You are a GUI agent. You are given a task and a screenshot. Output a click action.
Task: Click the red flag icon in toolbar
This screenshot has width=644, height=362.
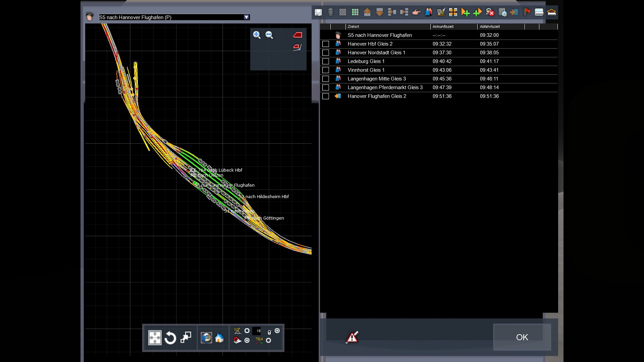click(527, 12)
